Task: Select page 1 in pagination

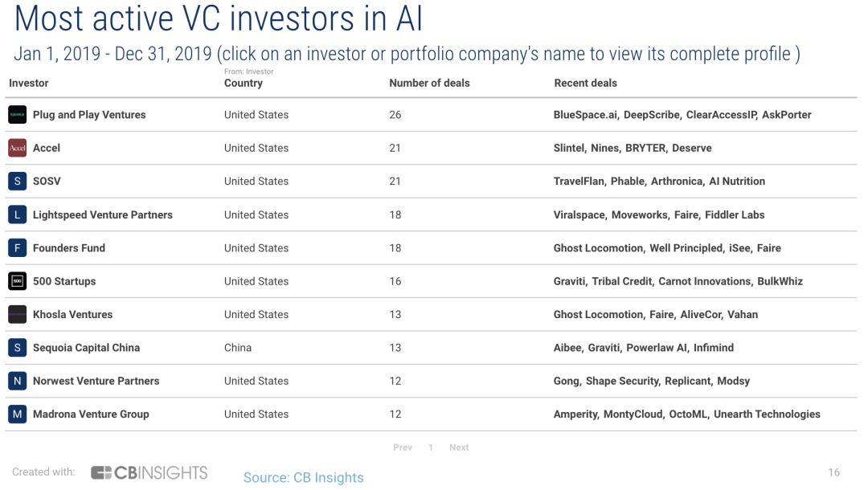Action: pyautogui.click(x=431, y=447)
